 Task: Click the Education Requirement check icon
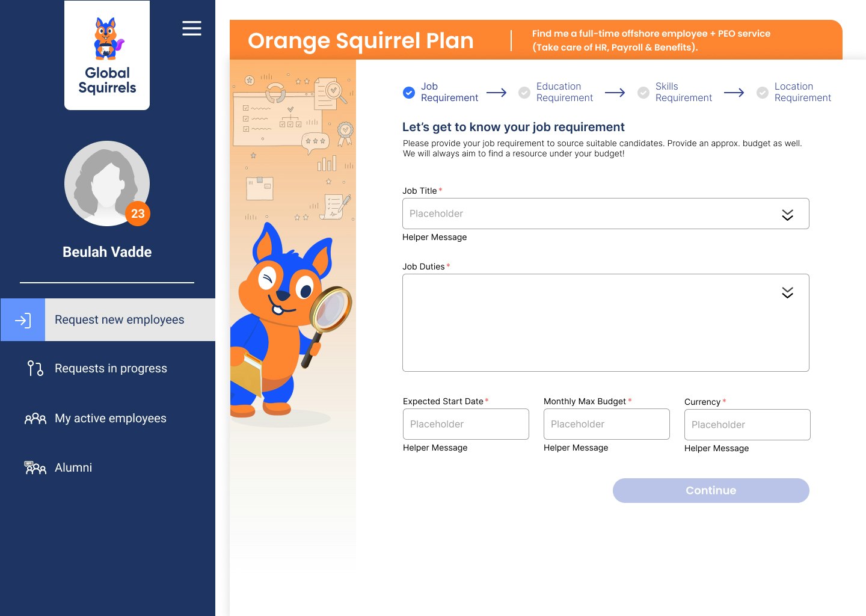tap(524, 93)
